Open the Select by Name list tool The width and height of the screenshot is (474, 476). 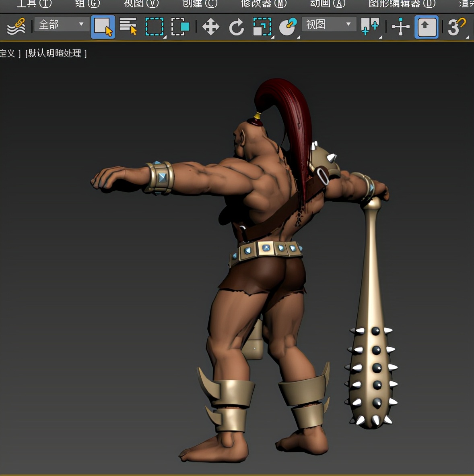coord(128,27)
